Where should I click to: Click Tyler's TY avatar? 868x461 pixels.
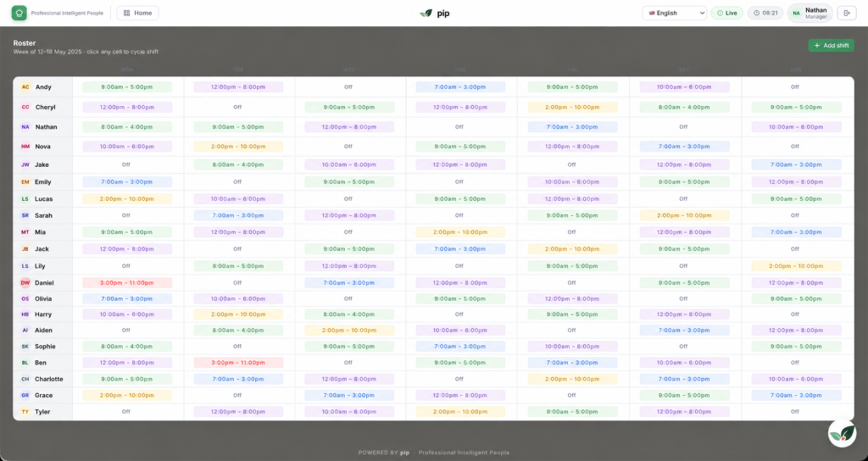pyautogui.click(x=25, y=412)
